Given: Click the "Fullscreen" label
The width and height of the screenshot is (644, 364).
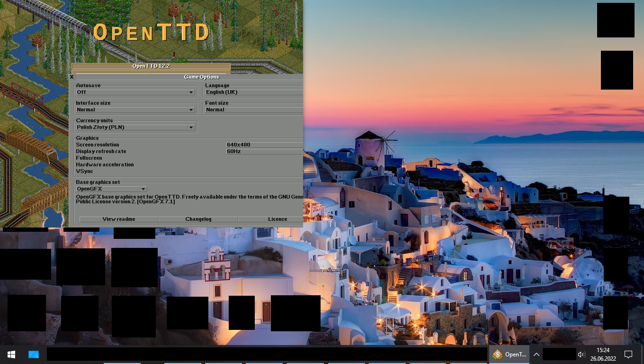Looking at the screenshot, I should click(89, 158).
